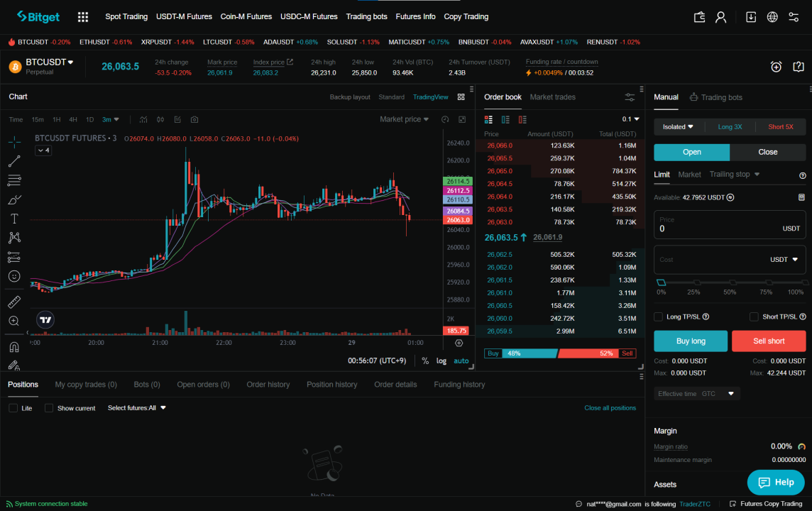Select the ruler measure tool
Screen dimensions: 812x511
pos(14,302)
